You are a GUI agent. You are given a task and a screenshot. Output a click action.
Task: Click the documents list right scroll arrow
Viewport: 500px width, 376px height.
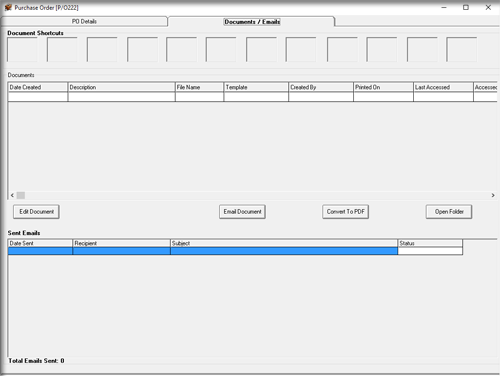click(x=493, y=195)
